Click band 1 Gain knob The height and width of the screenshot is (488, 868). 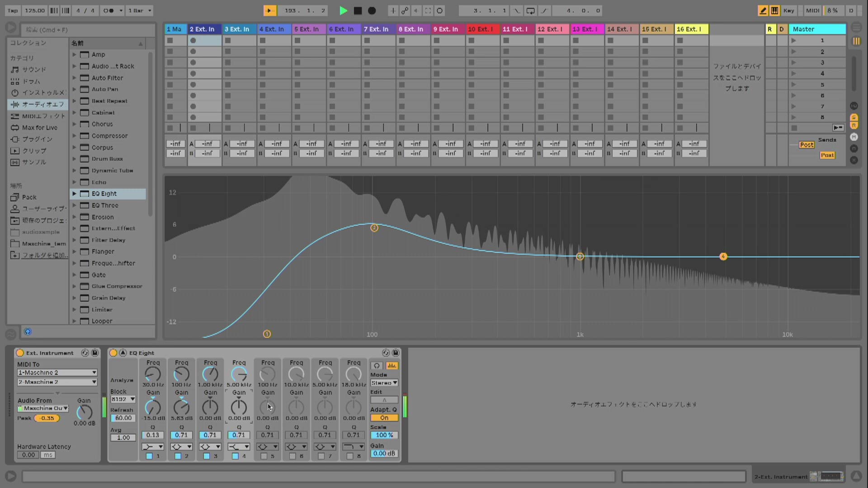153,408
